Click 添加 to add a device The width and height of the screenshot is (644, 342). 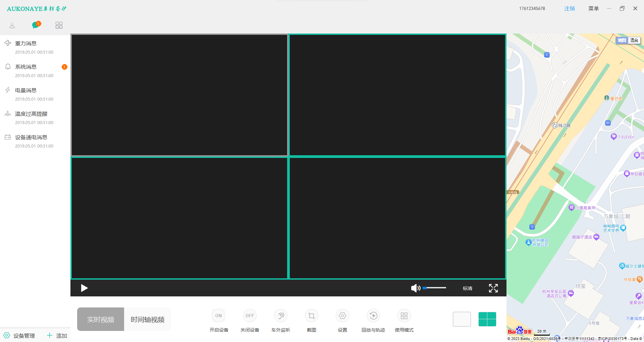tap(62, 336)
